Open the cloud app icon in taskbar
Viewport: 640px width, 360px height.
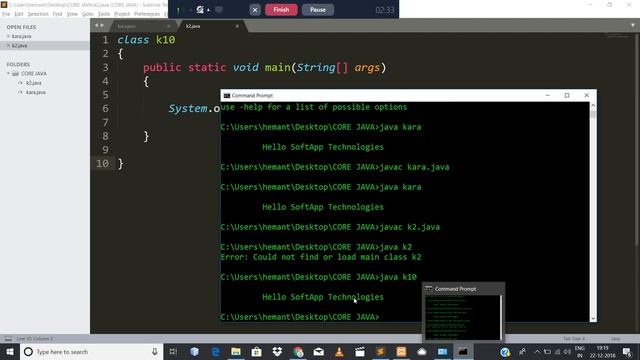(x=422, y=351)
